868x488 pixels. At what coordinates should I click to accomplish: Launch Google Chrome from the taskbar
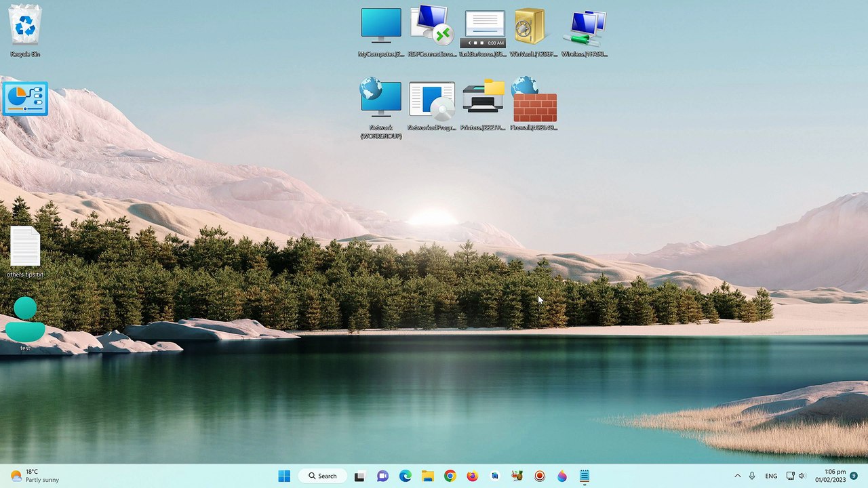point(450,476)
